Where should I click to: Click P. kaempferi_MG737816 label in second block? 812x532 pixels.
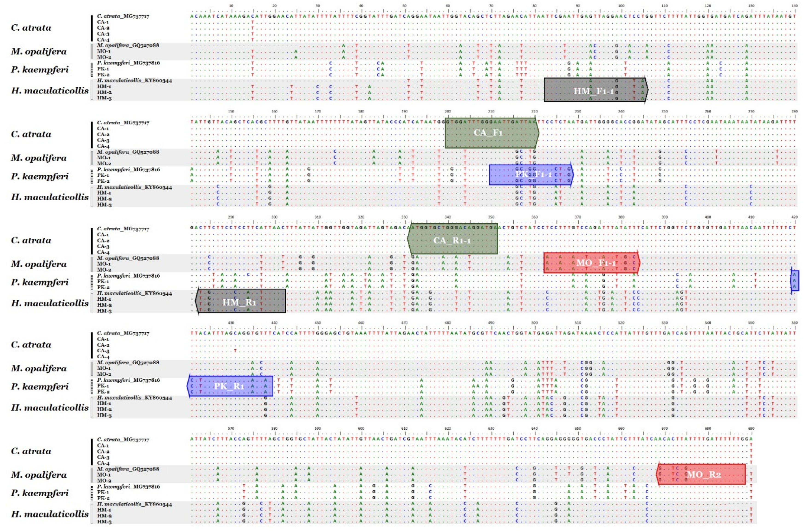[x=128, y=169]
